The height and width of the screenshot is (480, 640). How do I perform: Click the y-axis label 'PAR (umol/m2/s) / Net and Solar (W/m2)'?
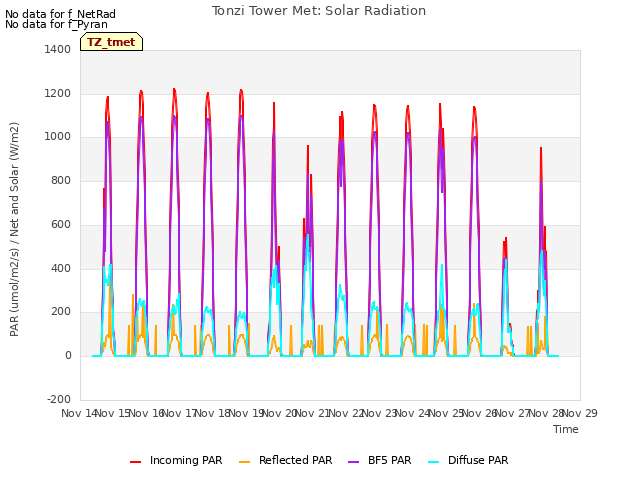tap(14, 229)
